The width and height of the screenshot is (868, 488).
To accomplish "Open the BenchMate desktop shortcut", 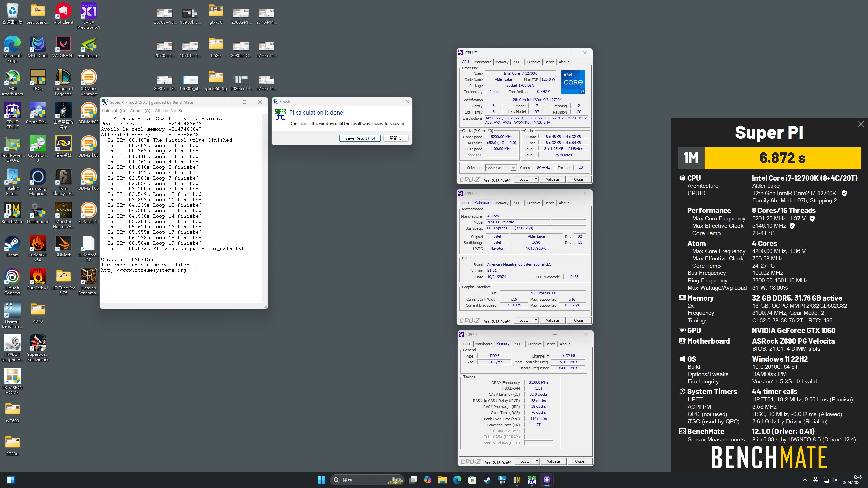I will (x=13, y=213).
